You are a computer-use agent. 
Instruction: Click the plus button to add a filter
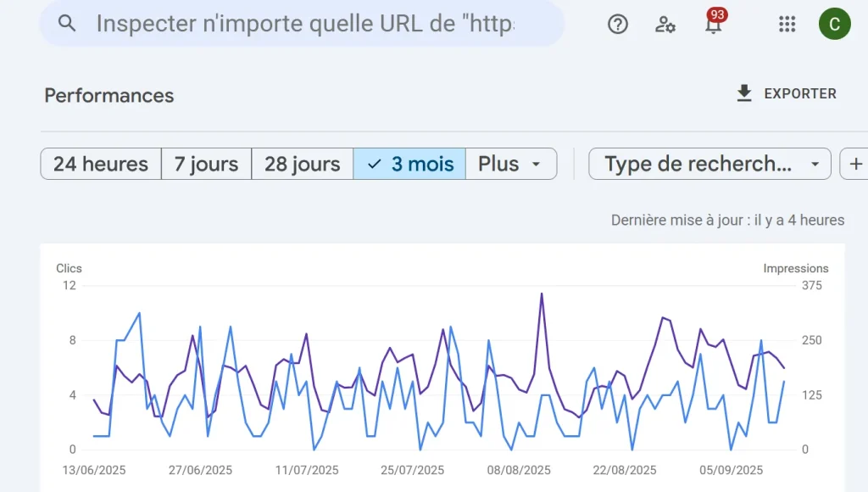855,163
